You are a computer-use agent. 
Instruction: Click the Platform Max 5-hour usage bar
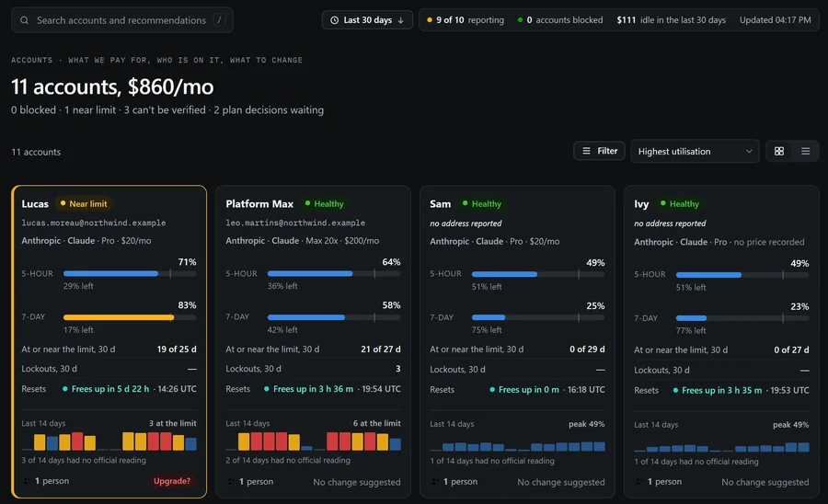tap(334, 273)
